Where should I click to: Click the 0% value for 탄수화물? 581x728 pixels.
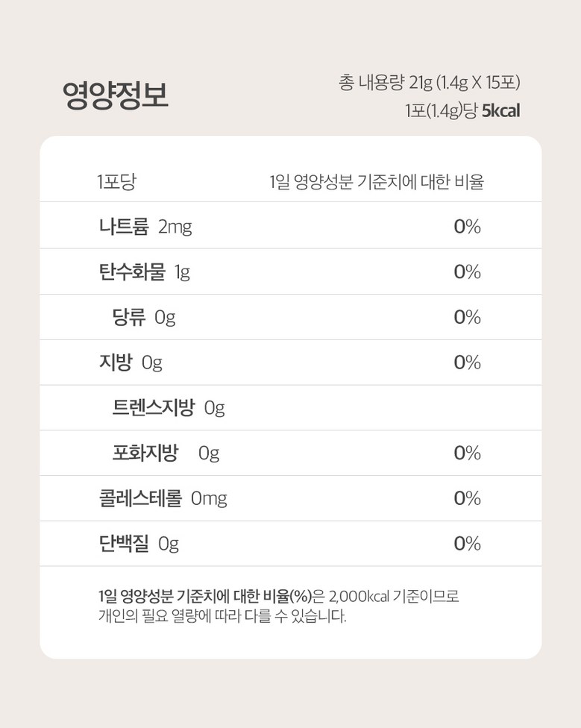pos(467,272)
